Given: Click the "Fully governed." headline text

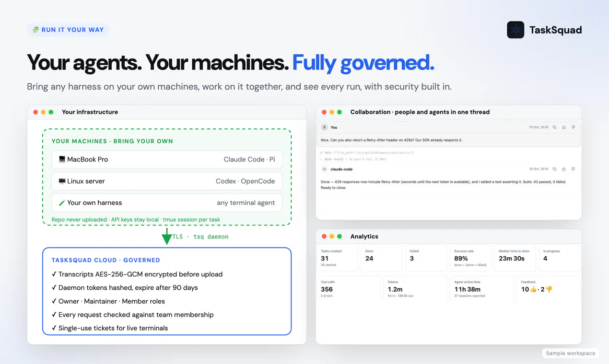Looking at the screenshot, I should (363, 63).
